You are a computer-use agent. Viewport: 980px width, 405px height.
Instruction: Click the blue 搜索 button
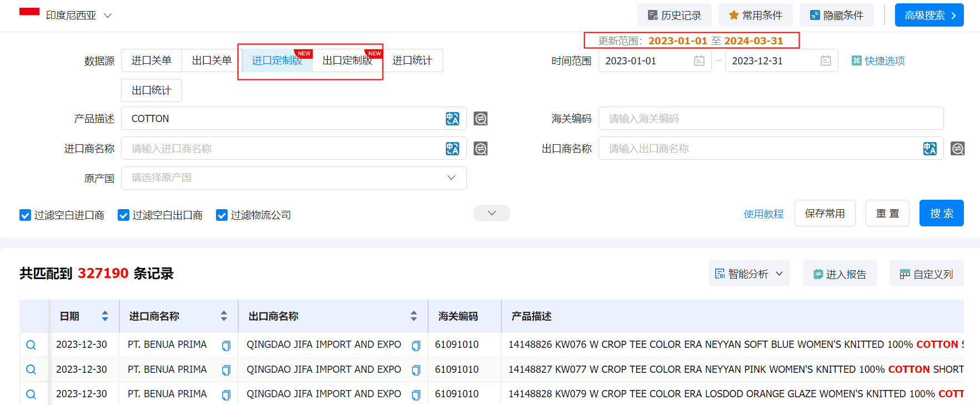[x=941, y=214]
